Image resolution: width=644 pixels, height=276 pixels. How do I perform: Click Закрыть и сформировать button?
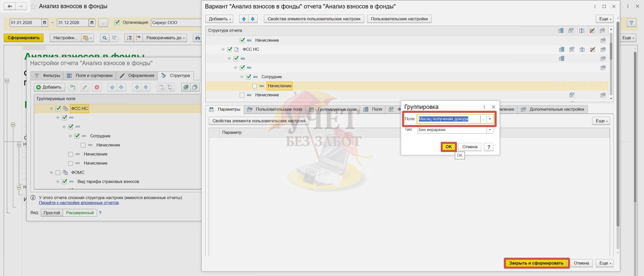pyautogui.click(x=536, y=263)
